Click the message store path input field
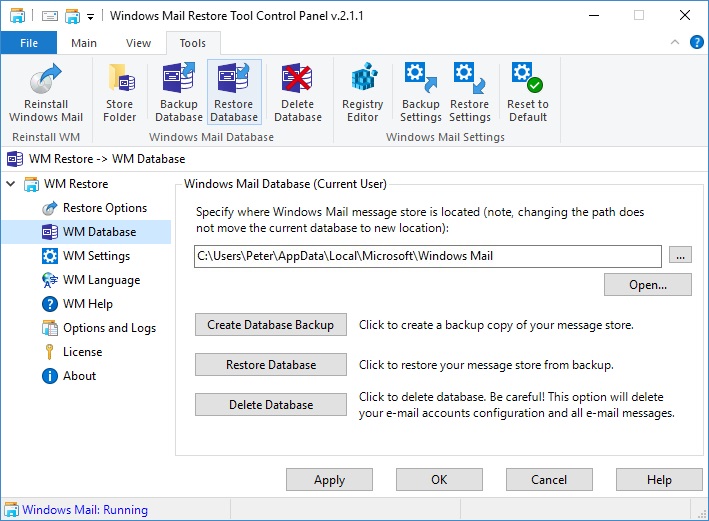This screenshot has height=521, width=709. point(428,256)
